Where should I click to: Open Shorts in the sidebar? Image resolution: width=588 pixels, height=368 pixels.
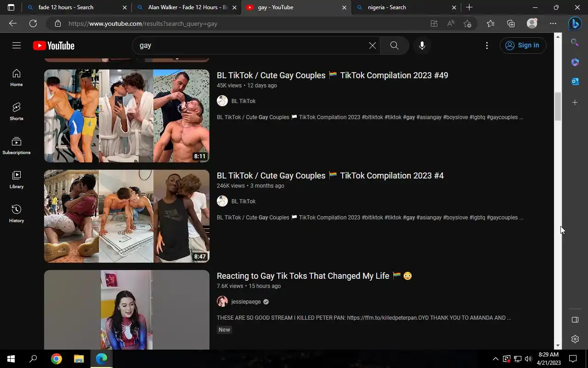(x=17, y=112)
